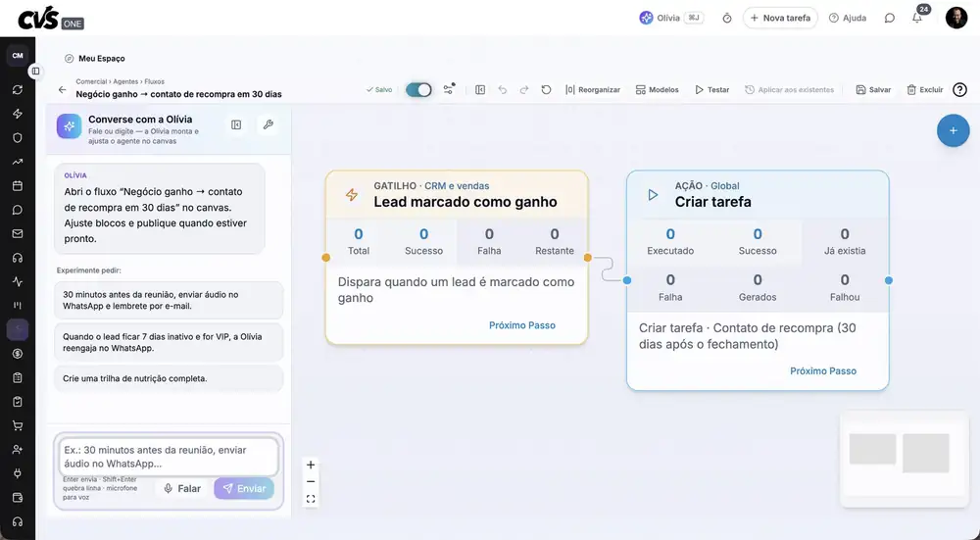Open sidebar mail envelope icon

(18, 234)
